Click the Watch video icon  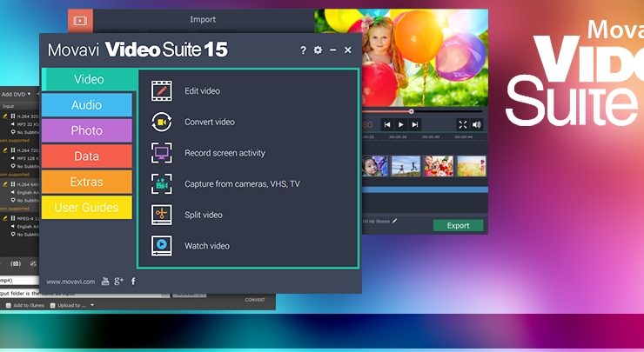pyautogui.click(x=161, y=246)
